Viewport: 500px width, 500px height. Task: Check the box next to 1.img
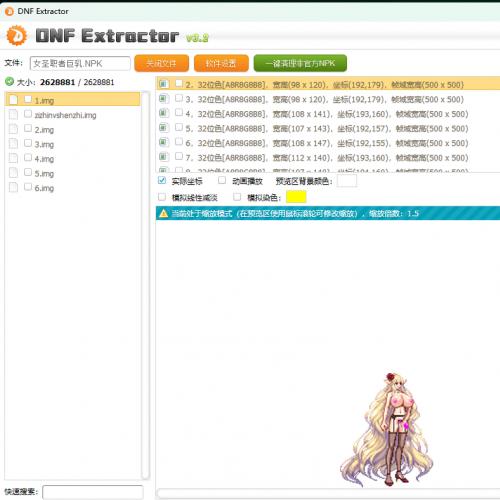(28, 99)
